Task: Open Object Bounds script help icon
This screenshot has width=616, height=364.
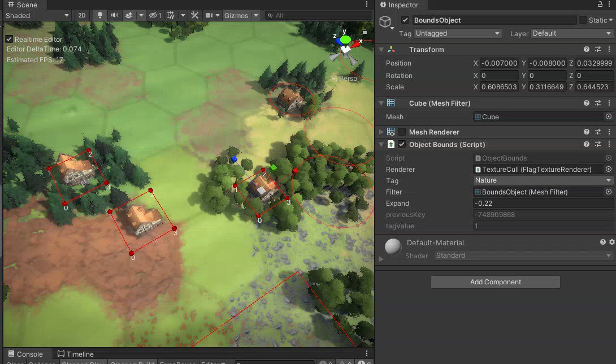Action: [587, 144]
